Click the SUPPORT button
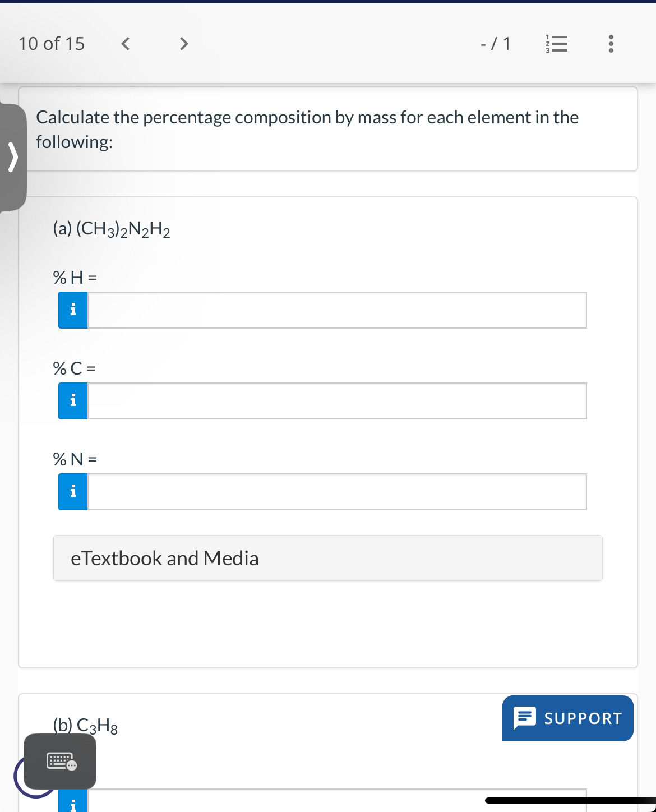656x812 pixels. tap(567, 718)
